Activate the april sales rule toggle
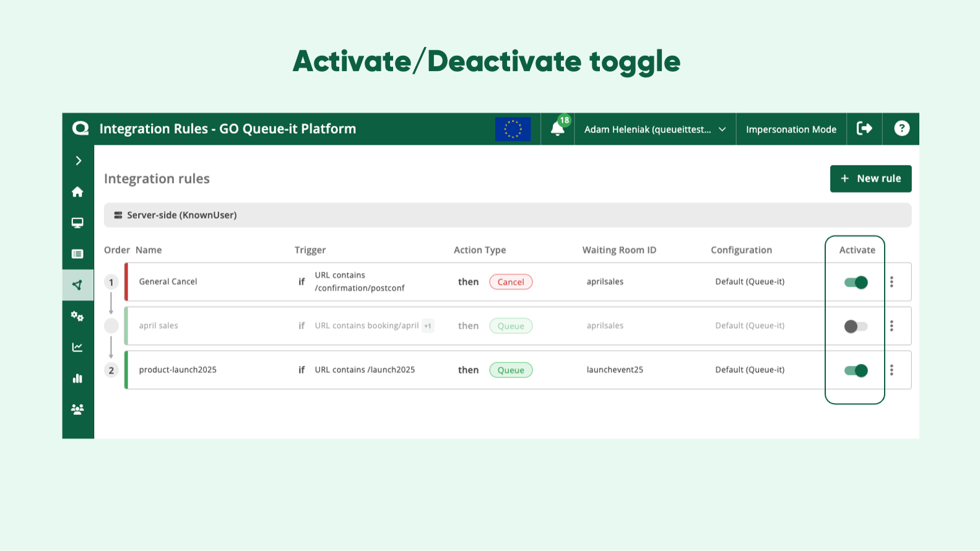This screenshot has height=551, width=980. point(856,326)
